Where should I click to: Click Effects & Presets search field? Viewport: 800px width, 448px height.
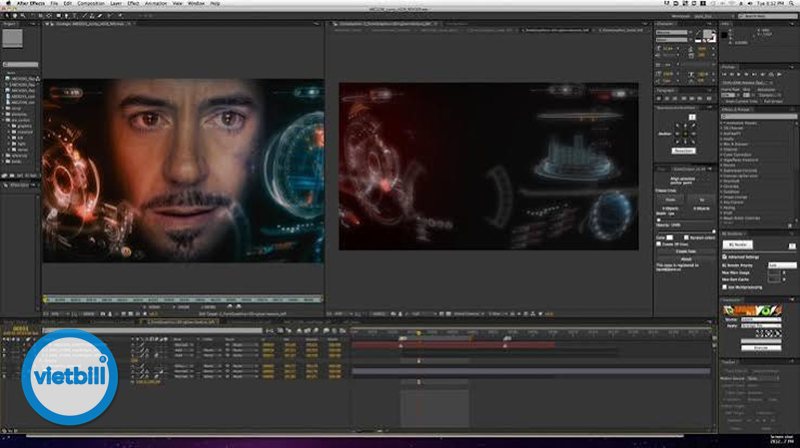pyautogui.click(x=759, y=116)
